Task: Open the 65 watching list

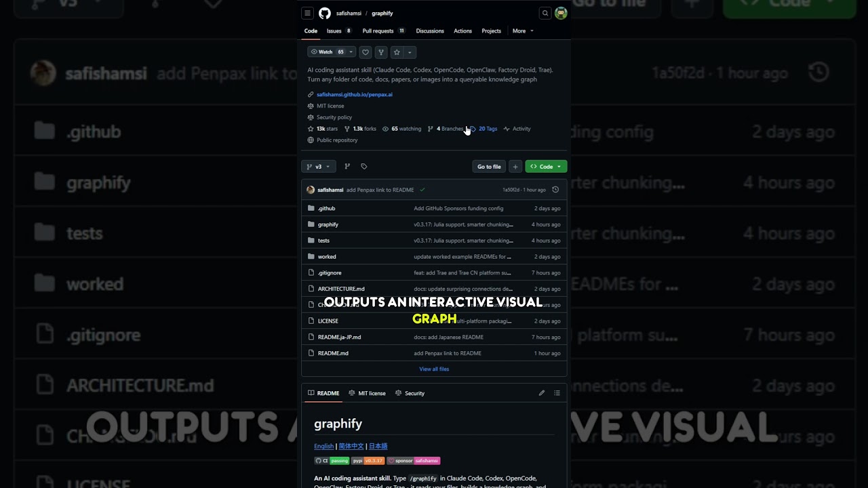Action: 401,129
